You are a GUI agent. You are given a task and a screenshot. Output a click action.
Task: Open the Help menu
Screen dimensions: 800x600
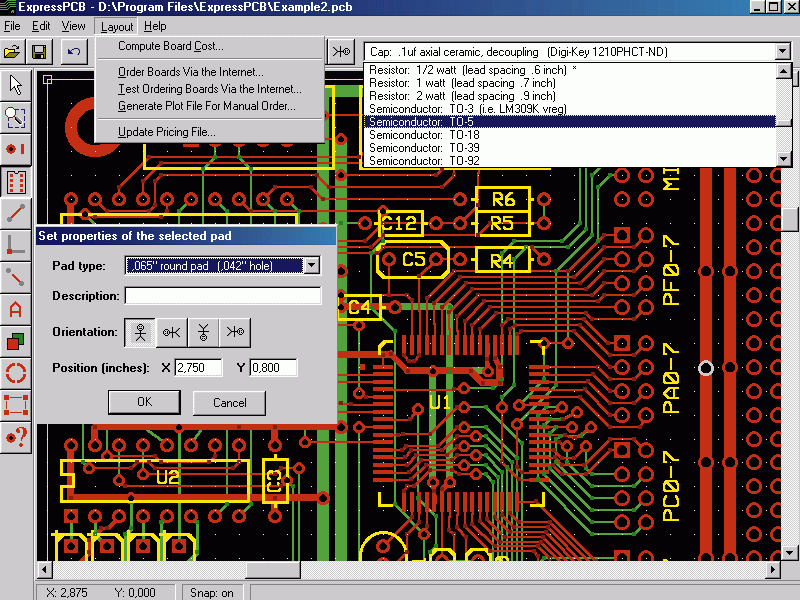tap(155, 26)
